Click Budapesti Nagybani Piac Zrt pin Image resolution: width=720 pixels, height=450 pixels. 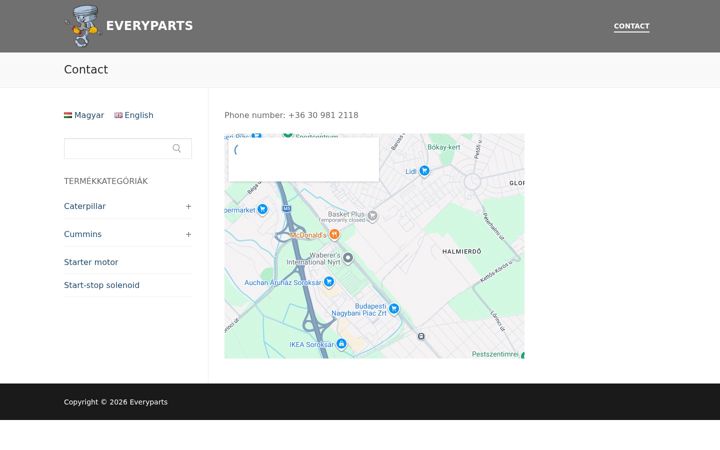pyautogui.click(x=394, y=309)
